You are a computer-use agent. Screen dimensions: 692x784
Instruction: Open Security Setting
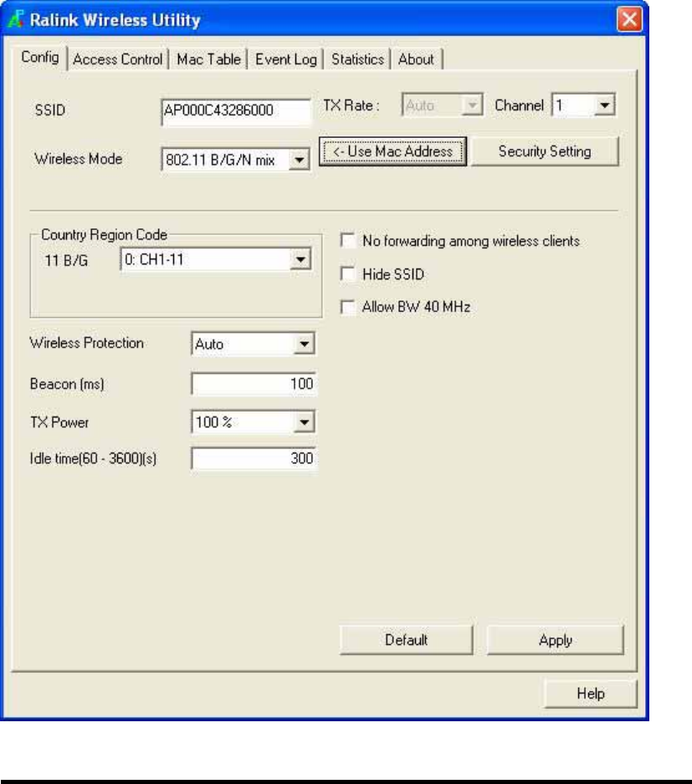point(545,151)
